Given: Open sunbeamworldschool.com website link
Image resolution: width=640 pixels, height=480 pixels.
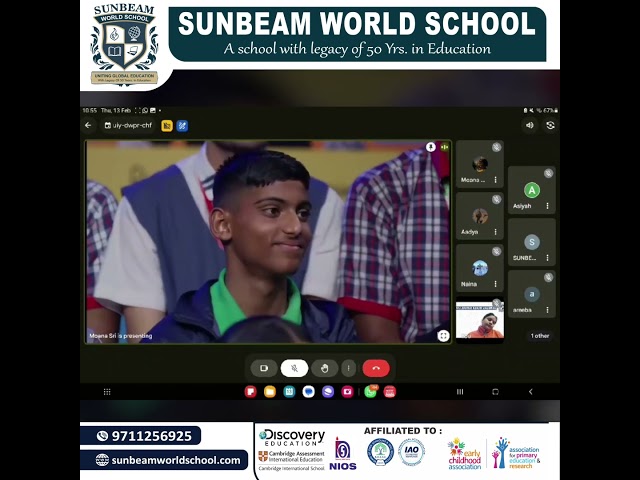Looking at the screenshot, I should point(176,460).
